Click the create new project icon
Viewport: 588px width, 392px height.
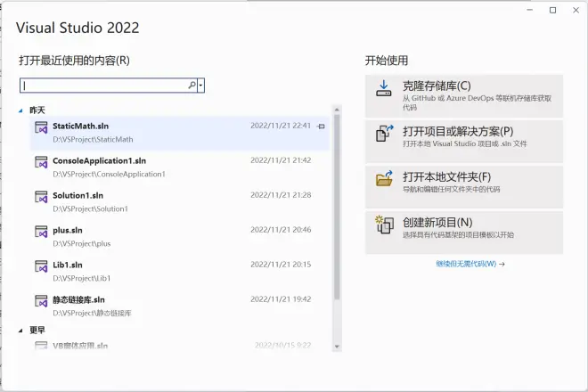[384, 225]
